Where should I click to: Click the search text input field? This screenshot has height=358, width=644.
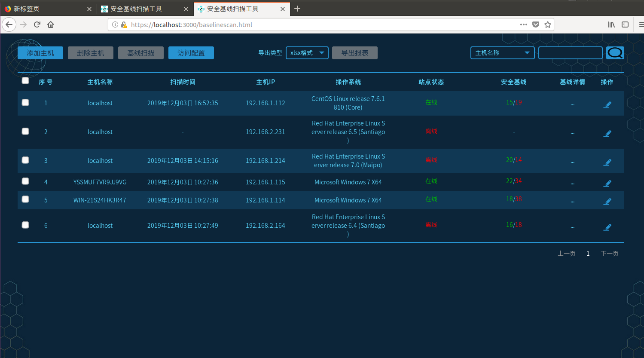(x=571, y=53)
